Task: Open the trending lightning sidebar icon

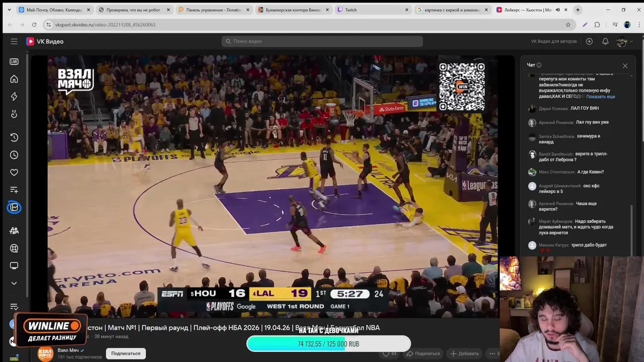Action: [14, 97]
